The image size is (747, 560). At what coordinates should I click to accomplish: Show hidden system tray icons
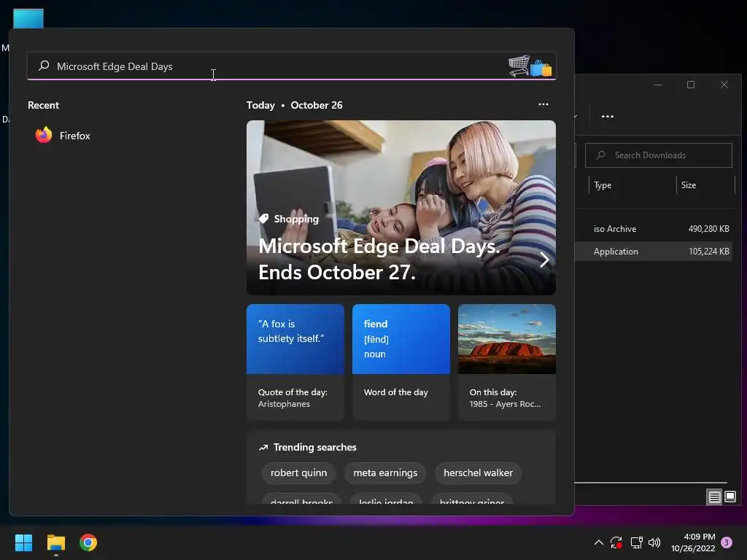(x=599, y=542)
